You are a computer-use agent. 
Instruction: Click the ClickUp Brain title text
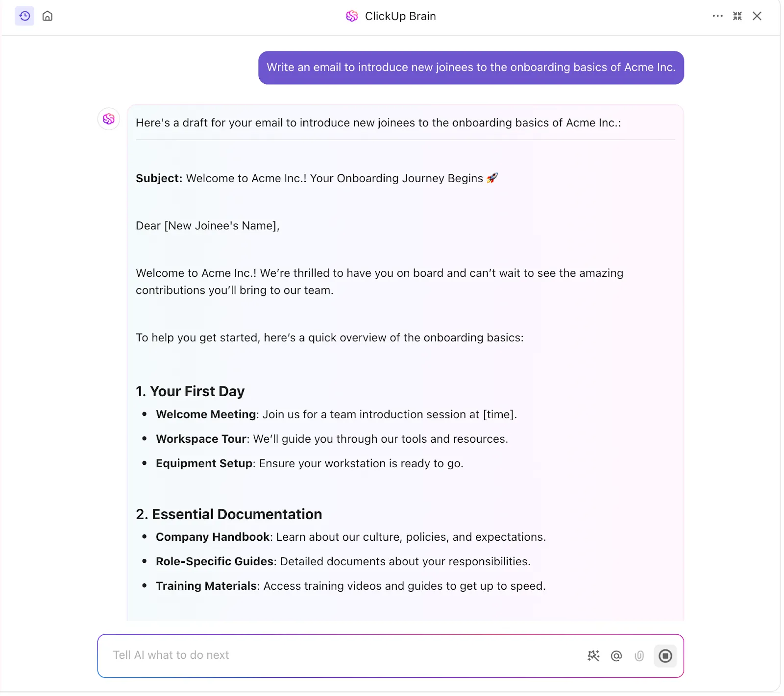400,16
